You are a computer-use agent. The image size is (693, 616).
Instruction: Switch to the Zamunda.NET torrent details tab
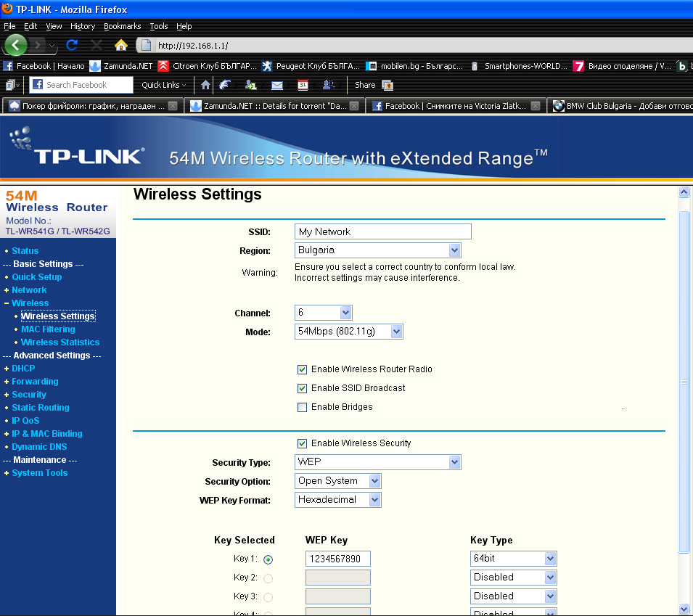click(274, 106)
